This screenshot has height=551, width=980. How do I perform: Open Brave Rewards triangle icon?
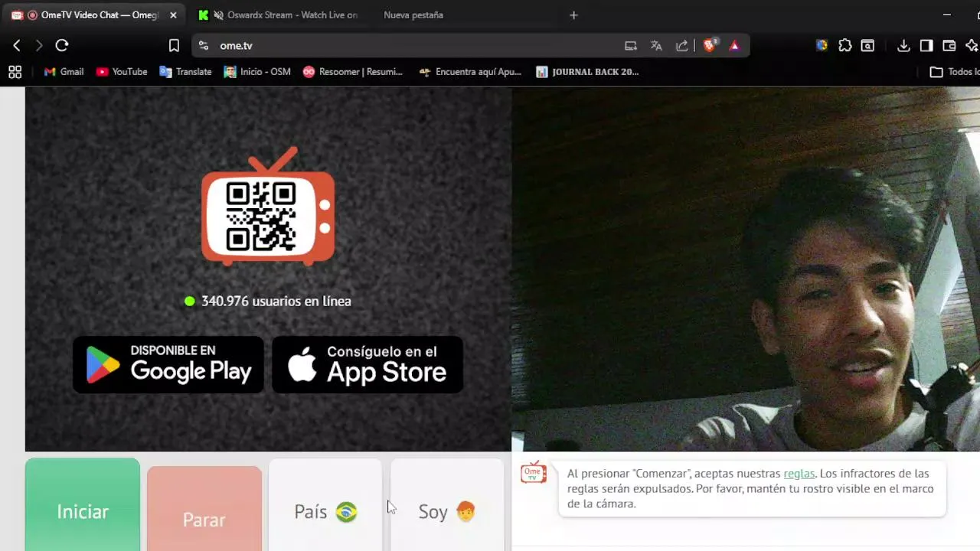pos(734,46)
